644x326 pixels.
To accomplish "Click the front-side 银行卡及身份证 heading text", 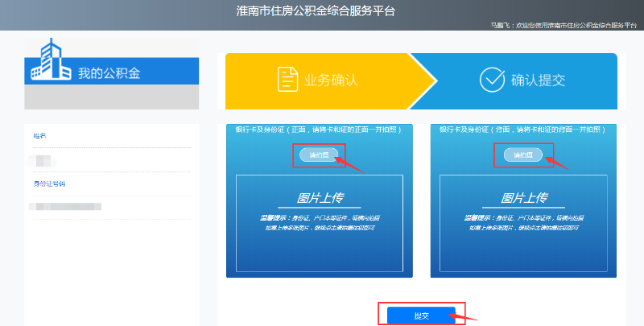I will [x=320, y=129].
